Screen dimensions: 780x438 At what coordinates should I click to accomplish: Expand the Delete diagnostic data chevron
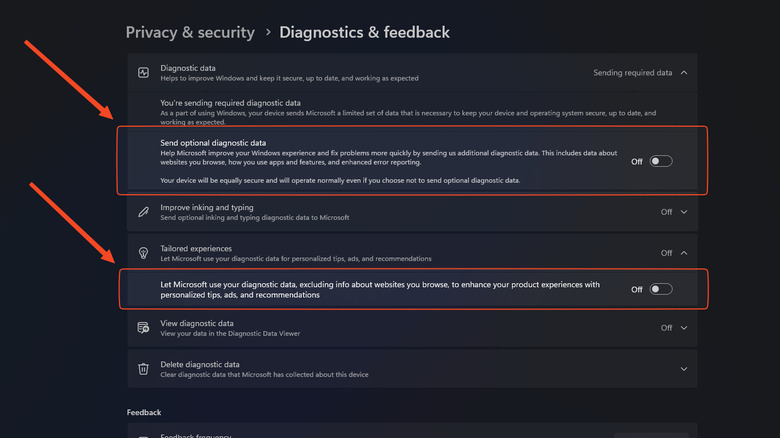[x=684, y=369]
